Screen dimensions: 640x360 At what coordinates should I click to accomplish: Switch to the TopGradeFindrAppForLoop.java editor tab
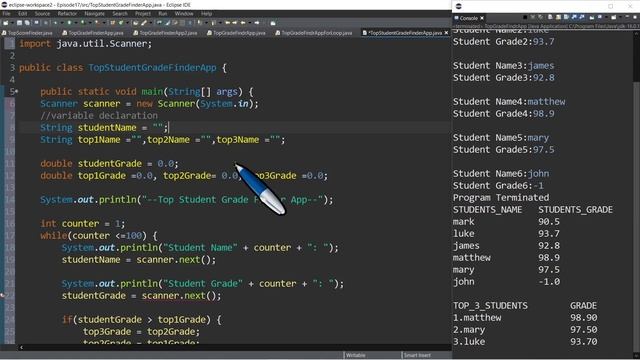(x=313, y=33)
